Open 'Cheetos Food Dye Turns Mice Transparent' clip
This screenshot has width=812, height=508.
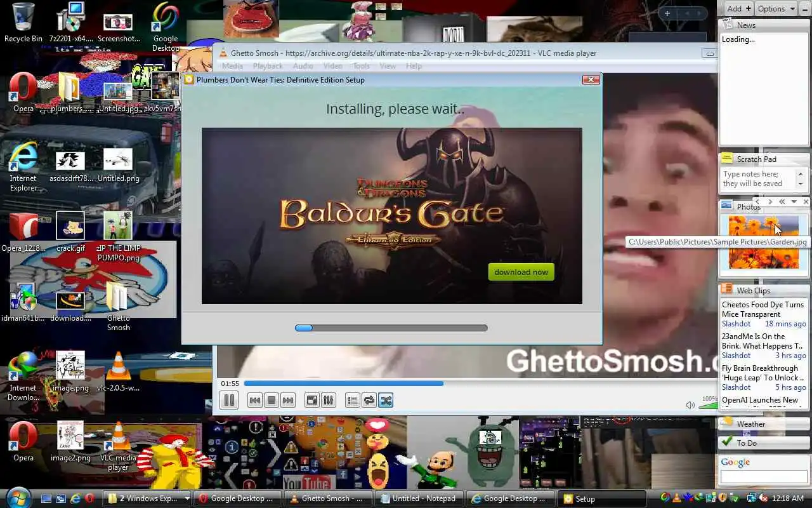(x=763, y=309)
